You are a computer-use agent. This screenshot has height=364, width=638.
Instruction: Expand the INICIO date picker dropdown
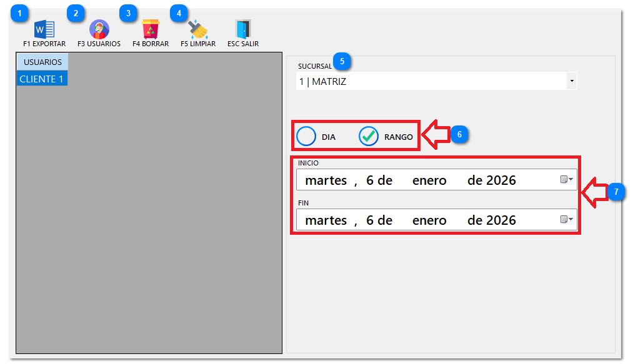[x=569, y=180]
